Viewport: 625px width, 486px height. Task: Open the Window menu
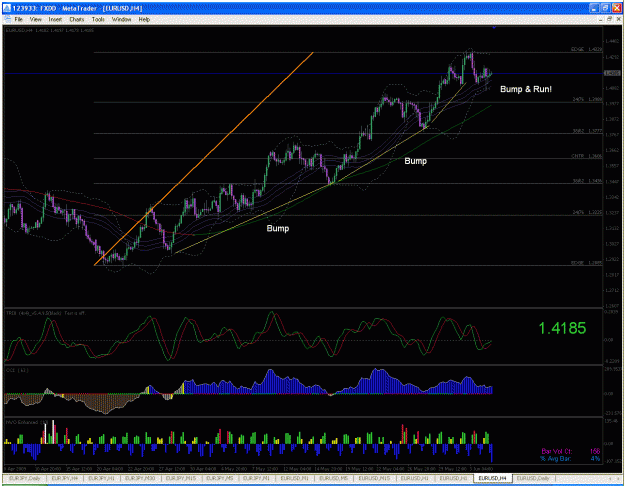[x=121, y=19]
